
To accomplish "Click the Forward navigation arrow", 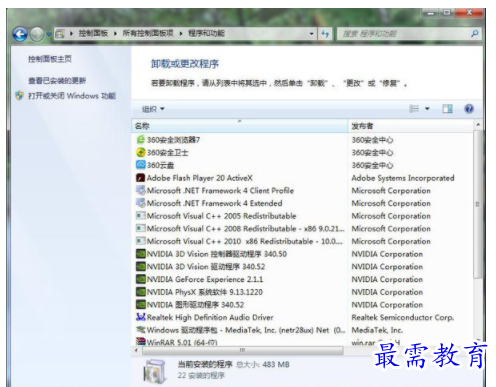I will [x=37, y=34].
